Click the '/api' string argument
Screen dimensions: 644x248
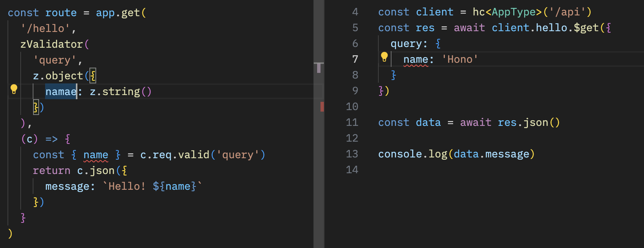(x=567, y=12)
